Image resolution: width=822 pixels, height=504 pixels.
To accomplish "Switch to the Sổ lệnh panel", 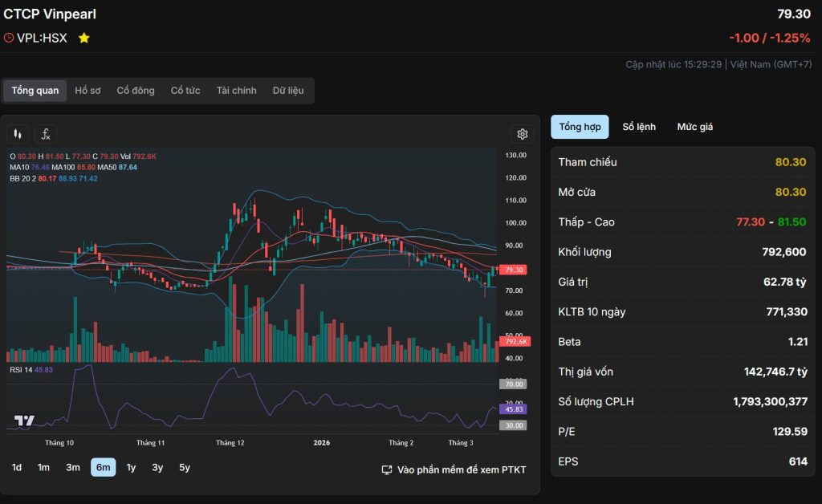I will pos(639,127).
